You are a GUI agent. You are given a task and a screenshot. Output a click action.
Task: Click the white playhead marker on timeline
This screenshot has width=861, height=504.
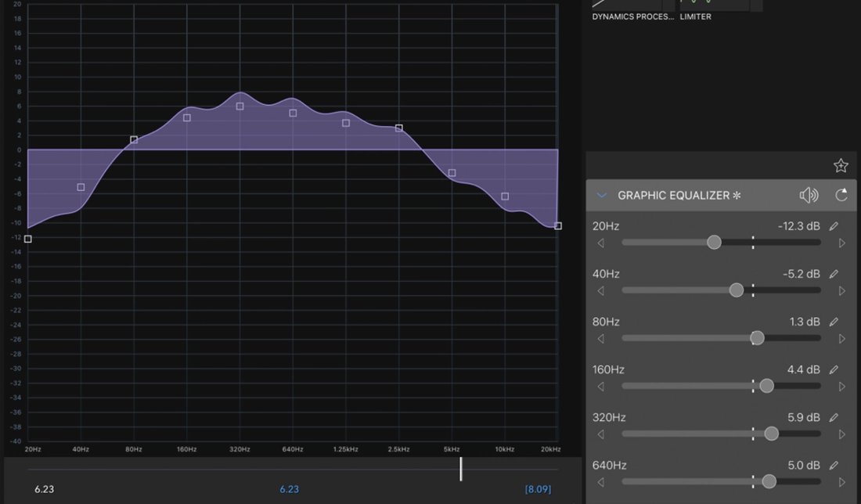click(x=461, y=469)
